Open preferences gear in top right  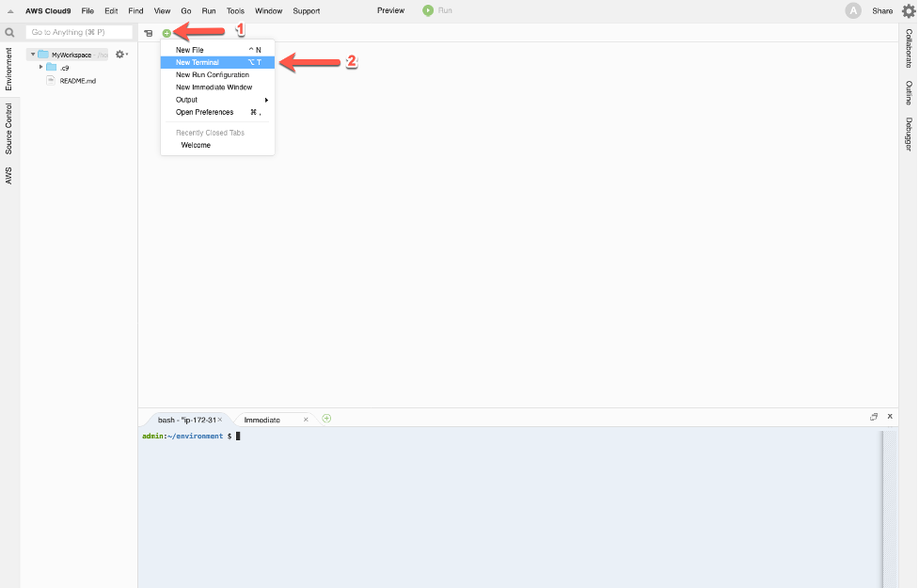pos(908,11)
